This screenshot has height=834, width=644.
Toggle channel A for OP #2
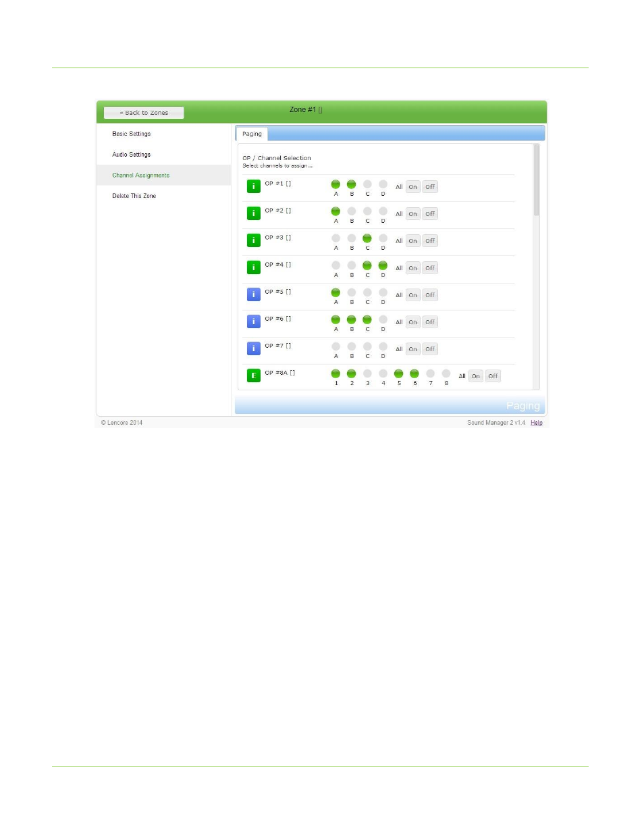(336, 211)
